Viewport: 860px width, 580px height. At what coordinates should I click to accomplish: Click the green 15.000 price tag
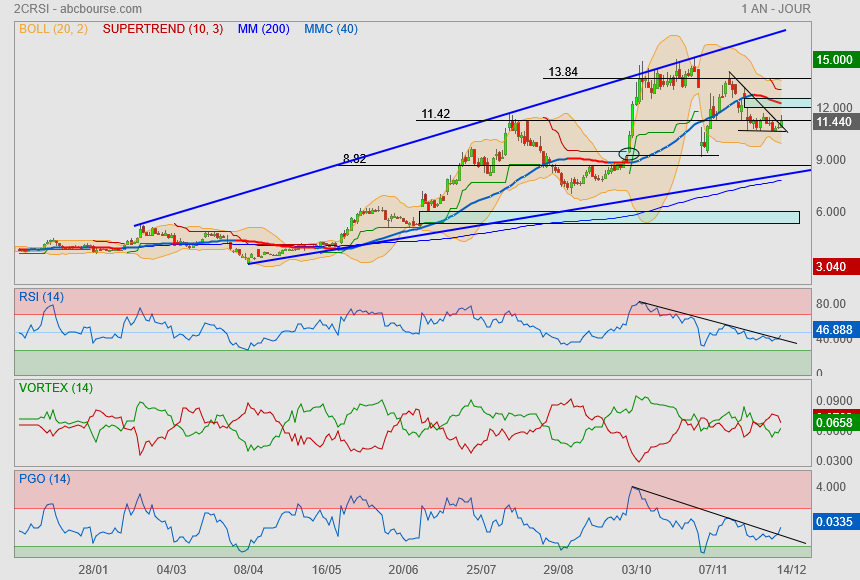click(x=833, y=60)
